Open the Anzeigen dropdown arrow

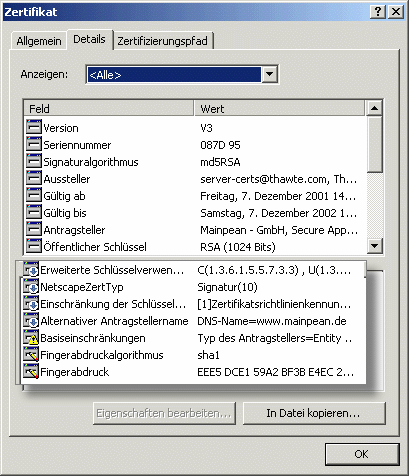point(269,74)
